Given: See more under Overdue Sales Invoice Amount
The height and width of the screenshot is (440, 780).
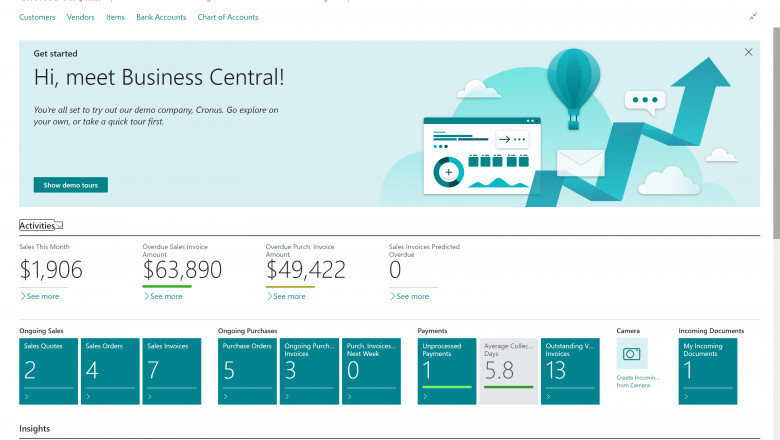Looking at the screenshot, I should tap(163, 296).
